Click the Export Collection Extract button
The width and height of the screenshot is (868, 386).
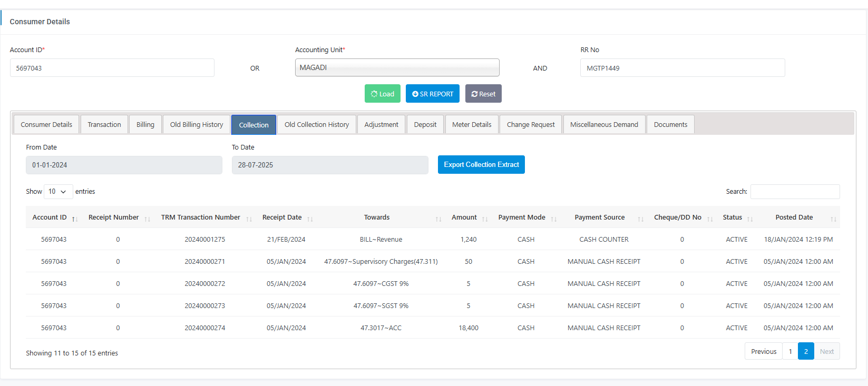pyautogui.click(x=481, y=165)
